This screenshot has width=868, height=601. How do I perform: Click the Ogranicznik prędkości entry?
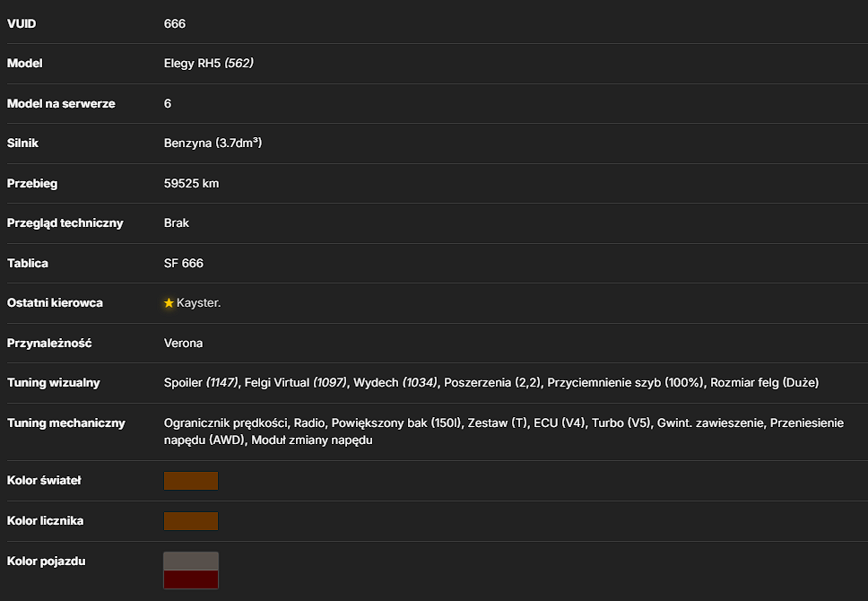(x=226, y=423)
